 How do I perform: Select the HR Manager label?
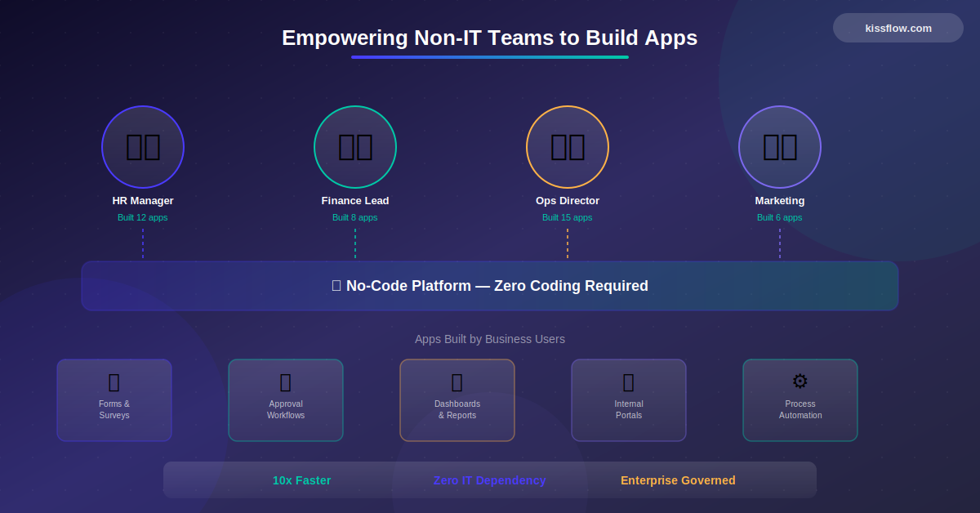(143, 201)
